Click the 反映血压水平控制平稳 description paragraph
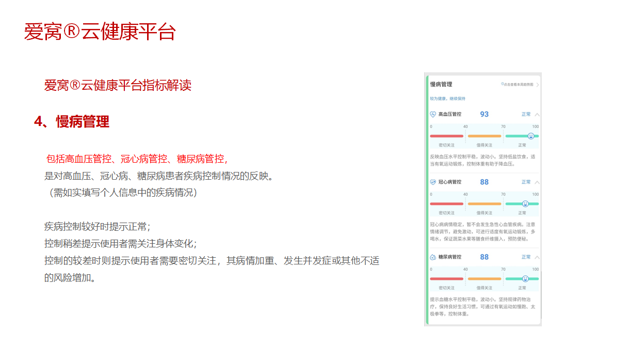Screen dimensions: 644x362 [482, 160]
